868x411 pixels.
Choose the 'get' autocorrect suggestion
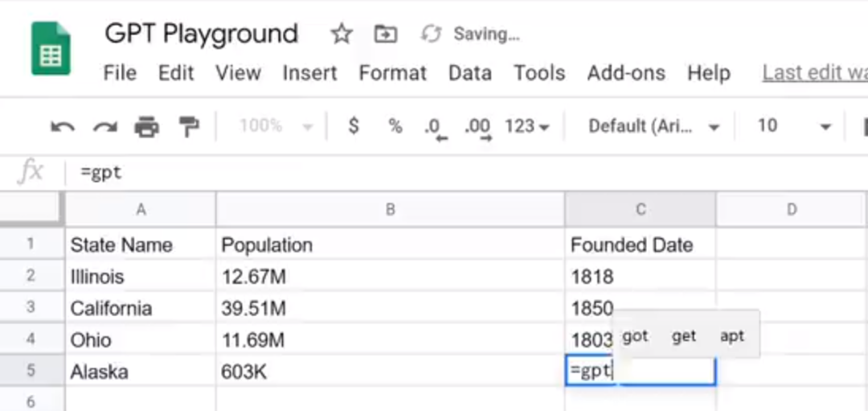pyautogui.click(x=684, y=336)
